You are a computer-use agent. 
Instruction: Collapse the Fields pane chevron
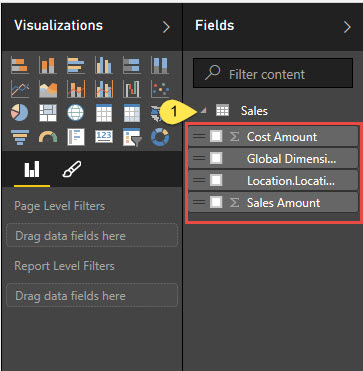[x=347, y=27]
